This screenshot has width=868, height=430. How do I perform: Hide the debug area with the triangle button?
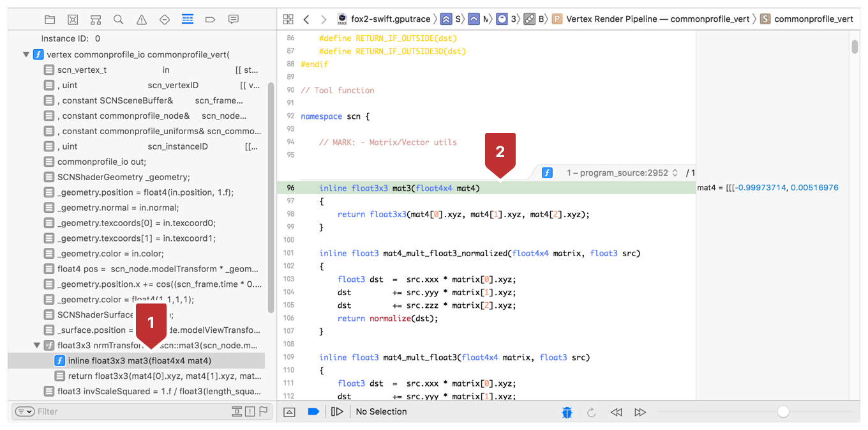(289, 412)
